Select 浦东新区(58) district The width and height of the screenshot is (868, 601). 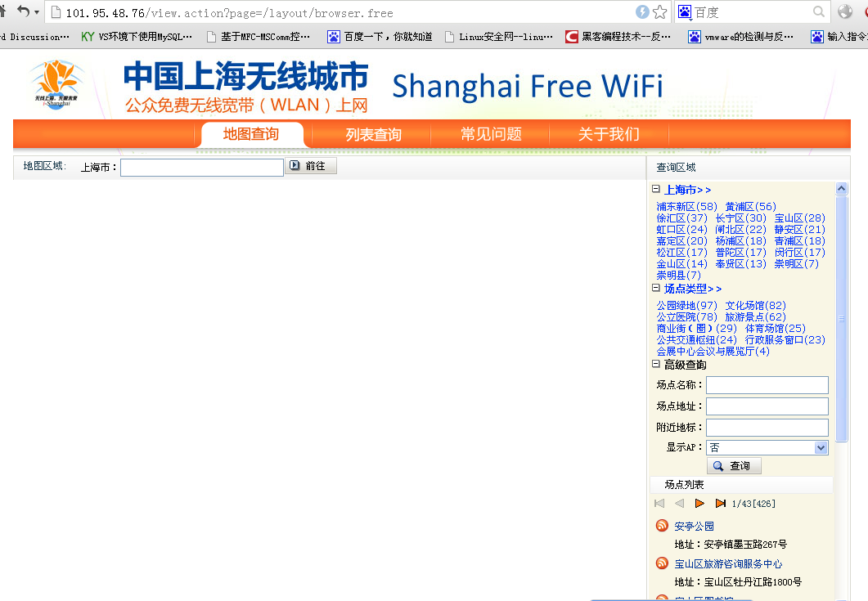coord(686,206)
